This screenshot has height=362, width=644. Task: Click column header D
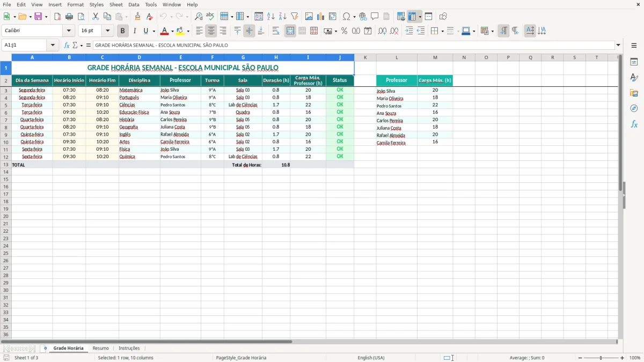tap(140, 57)
